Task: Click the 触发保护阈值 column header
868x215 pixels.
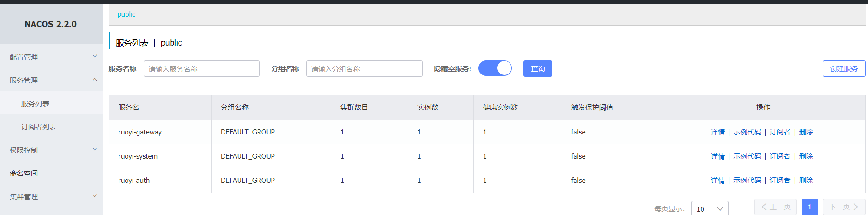Action: [592, 107]
